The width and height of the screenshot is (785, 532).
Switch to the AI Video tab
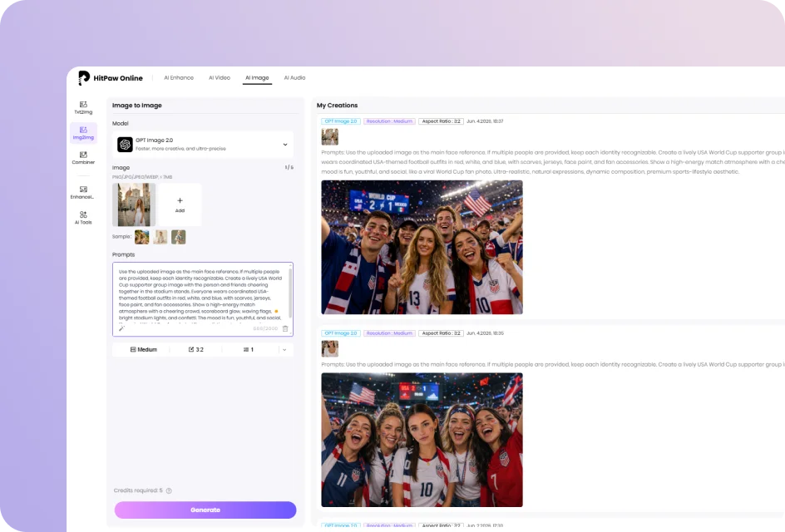[220, 77]
